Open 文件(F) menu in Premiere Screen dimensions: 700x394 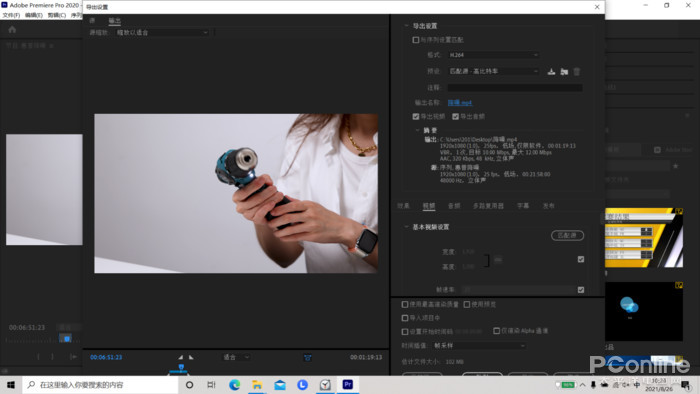click(x=11, y=15)
